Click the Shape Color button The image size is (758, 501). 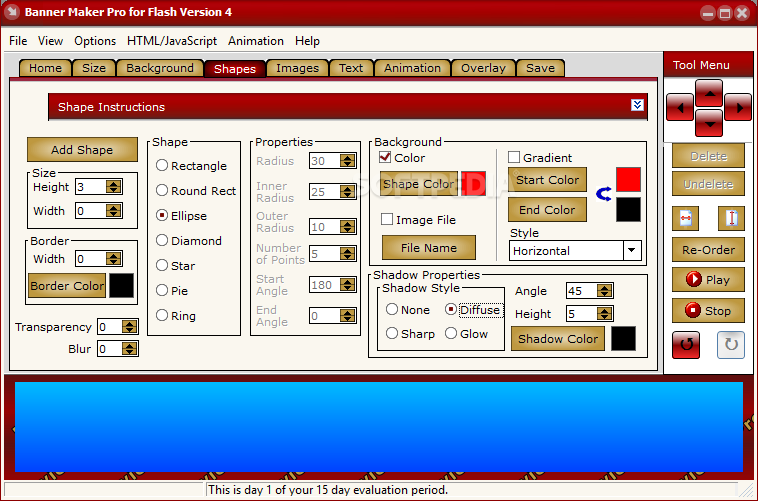[419, 184]
